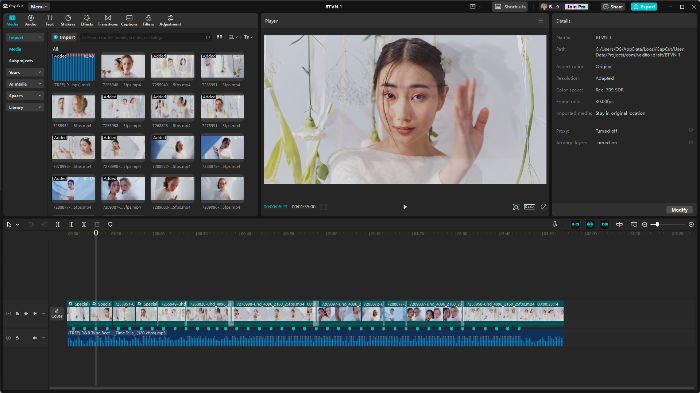Image resolution: width=700 pixels, height=393 pixels.
Task: Open the Text panel tab
Action: 50,20
